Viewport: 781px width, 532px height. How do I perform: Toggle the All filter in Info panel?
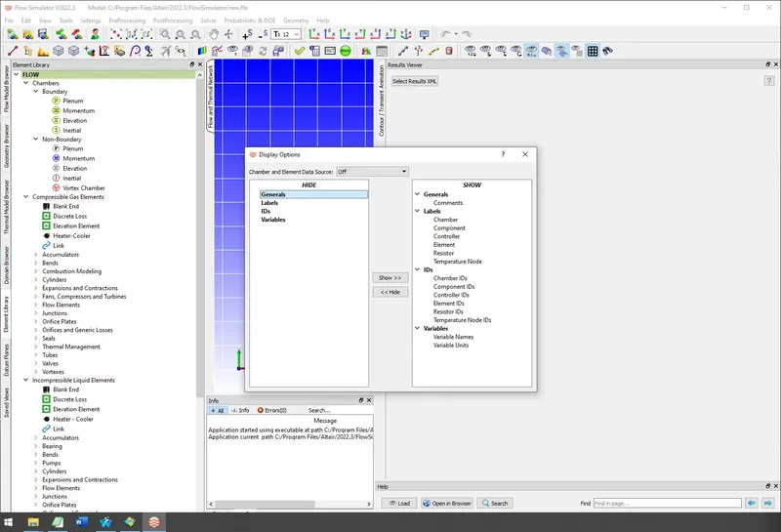click(218, 410)
